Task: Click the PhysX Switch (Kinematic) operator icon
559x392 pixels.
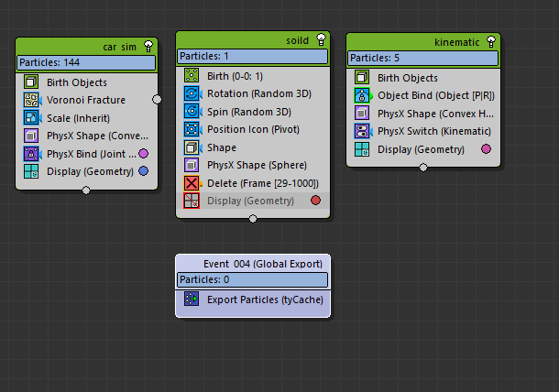Action: coord(362,131)
